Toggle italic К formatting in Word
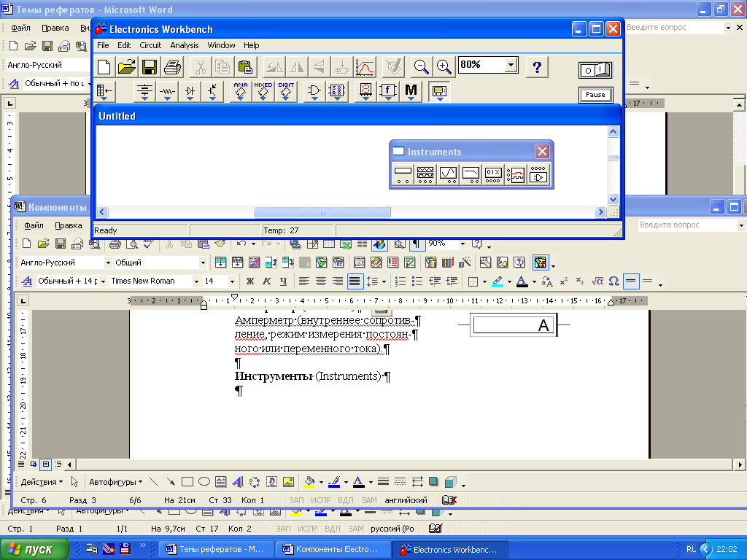747x560 pixels. 267,281
